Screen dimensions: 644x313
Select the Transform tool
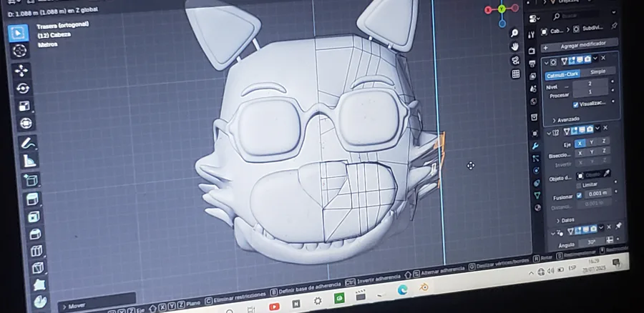(x=26, y=123)
